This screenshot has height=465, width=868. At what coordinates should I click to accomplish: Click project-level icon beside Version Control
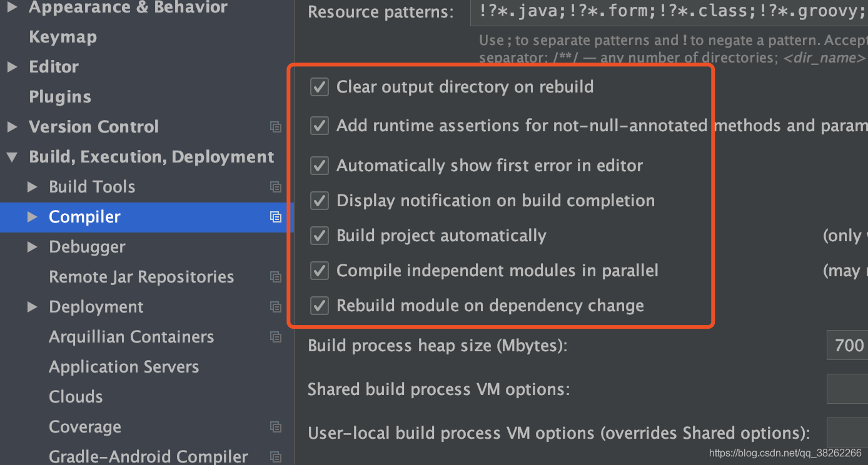pyautogui.click(x=276, y=127)
